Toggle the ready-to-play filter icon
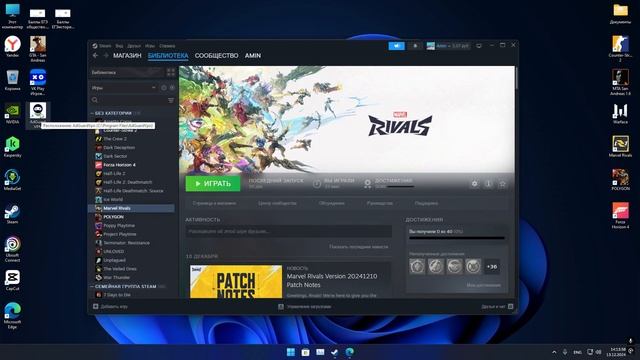This screenshot has width=640, height=360. click(172, 87)
